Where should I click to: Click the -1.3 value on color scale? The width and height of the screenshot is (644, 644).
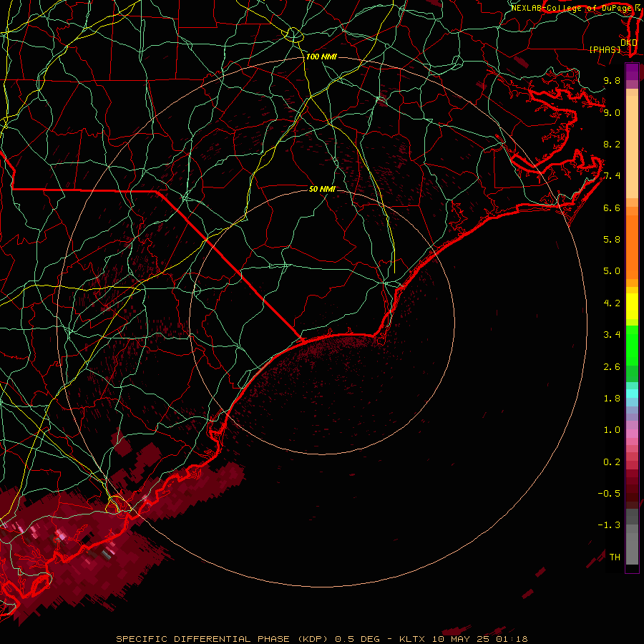click(609, 525)
